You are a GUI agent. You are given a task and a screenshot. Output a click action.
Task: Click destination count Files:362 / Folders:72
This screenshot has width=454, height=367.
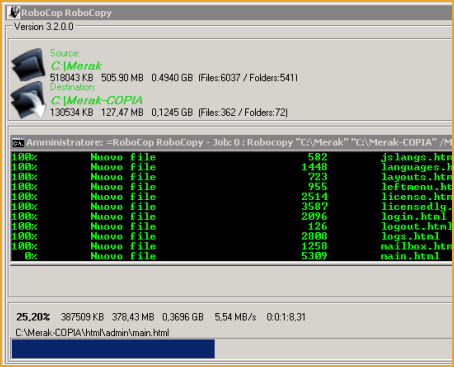(243, 112)
